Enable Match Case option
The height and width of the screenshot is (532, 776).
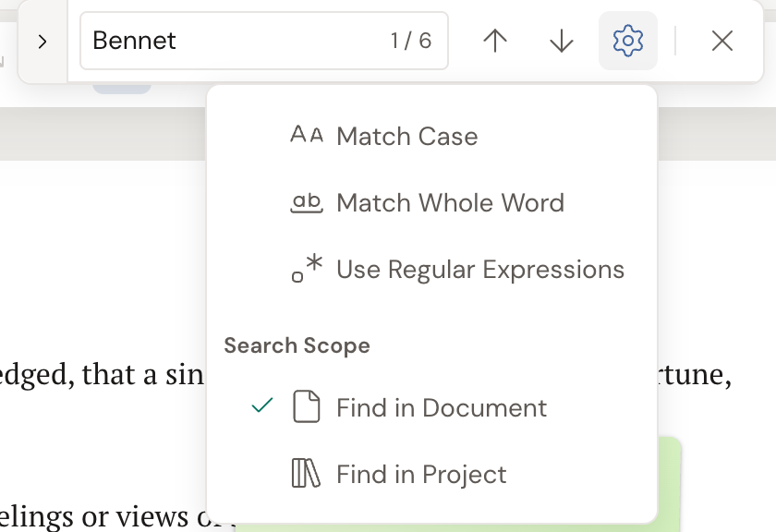pyautogui.click(x=431, y=136)
